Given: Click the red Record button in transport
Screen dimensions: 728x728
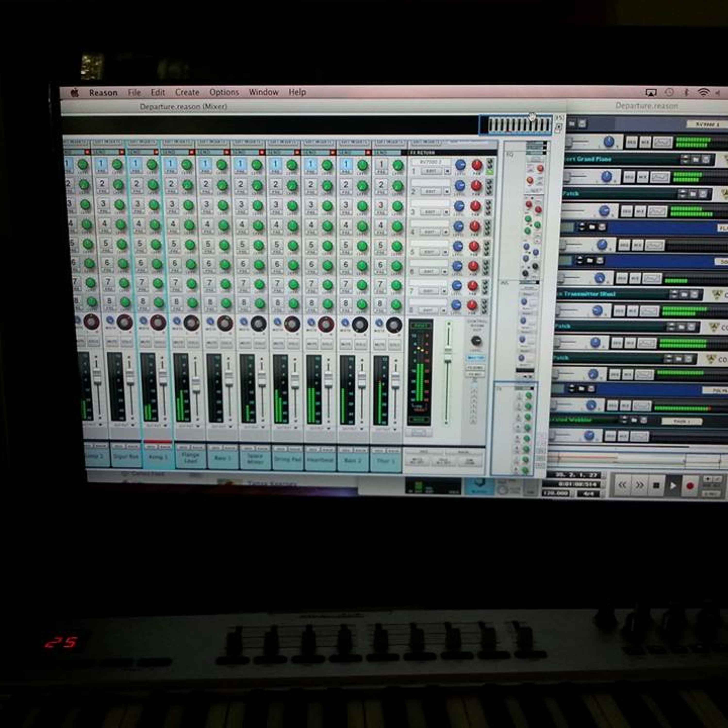Looking at the screenshot, I should coord(690,486).
